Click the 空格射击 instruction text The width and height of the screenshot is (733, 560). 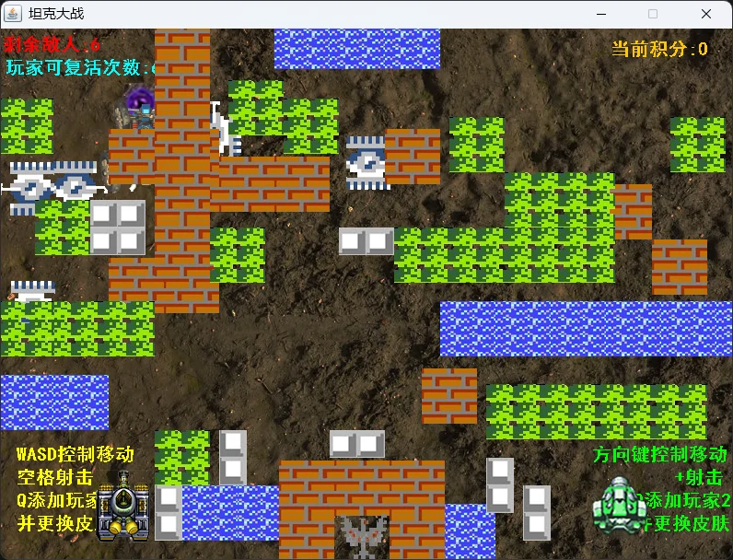55,477
